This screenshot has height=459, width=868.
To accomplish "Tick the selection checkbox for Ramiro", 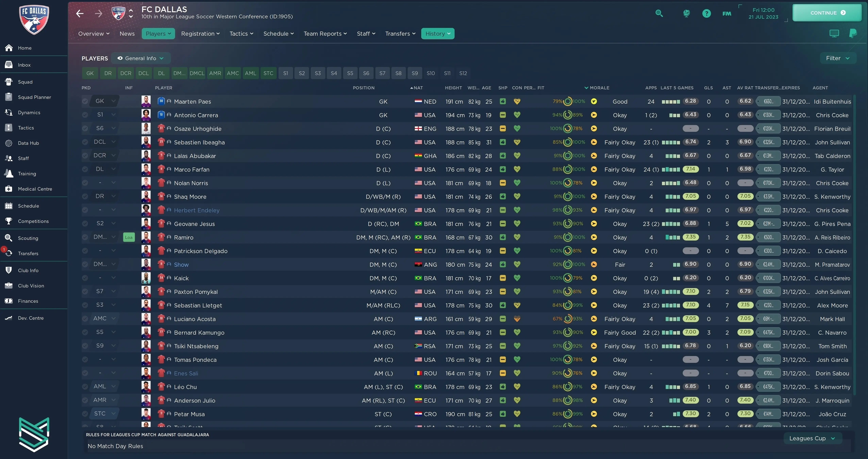I will [x=85, y=237].
